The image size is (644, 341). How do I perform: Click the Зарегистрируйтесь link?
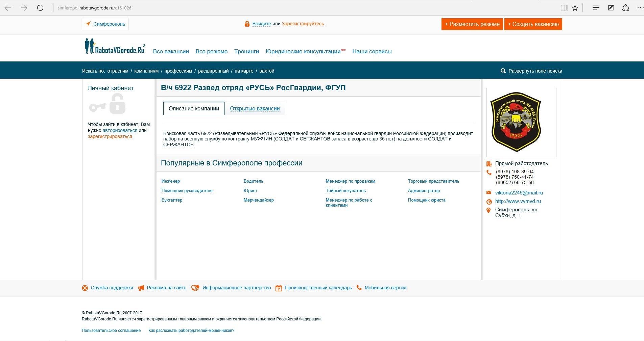(303, 24)
